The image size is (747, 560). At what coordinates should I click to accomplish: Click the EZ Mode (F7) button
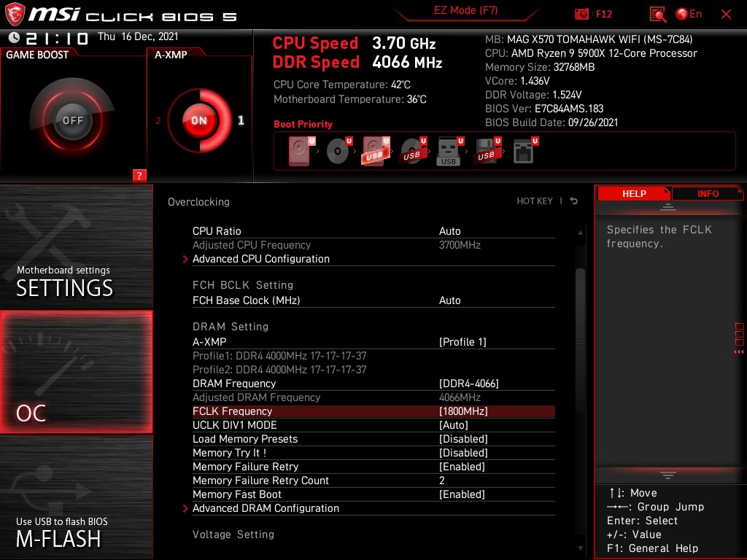[466, 11]
